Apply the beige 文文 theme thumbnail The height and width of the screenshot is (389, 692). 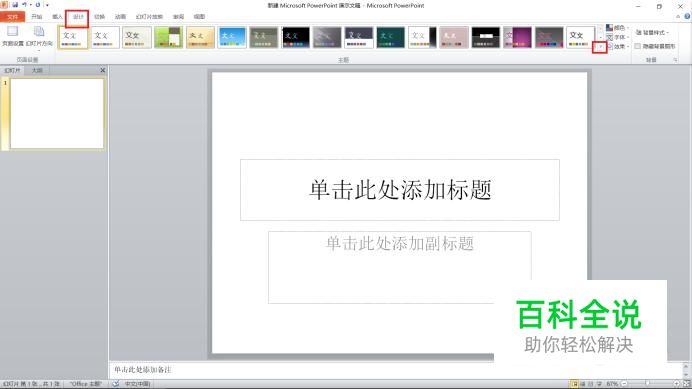coord(136,37)
